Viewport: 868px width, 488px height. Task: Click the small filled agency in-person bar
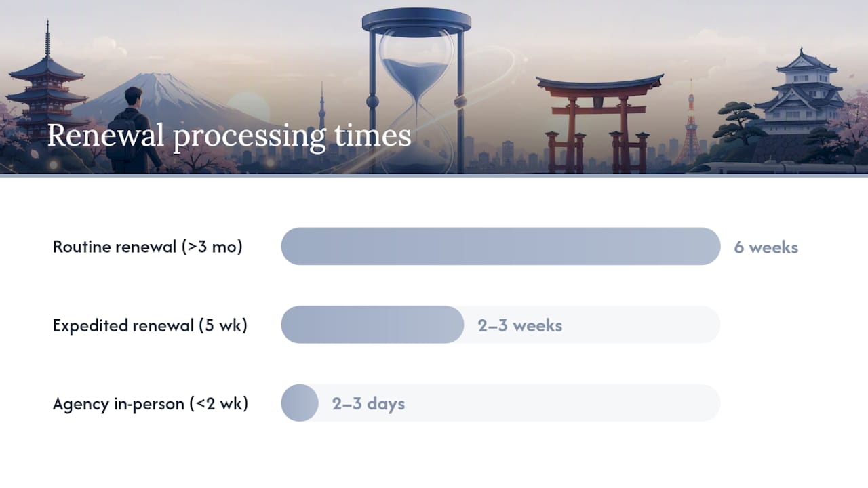pyautogui.click(x=300, y=403)
